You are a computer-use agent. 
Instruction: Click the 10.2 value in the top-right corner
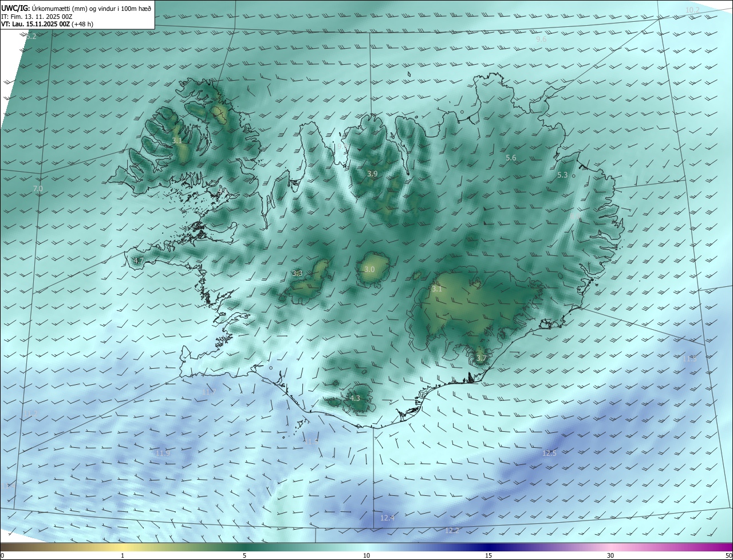pyautogui.click(x=692, y=10)
